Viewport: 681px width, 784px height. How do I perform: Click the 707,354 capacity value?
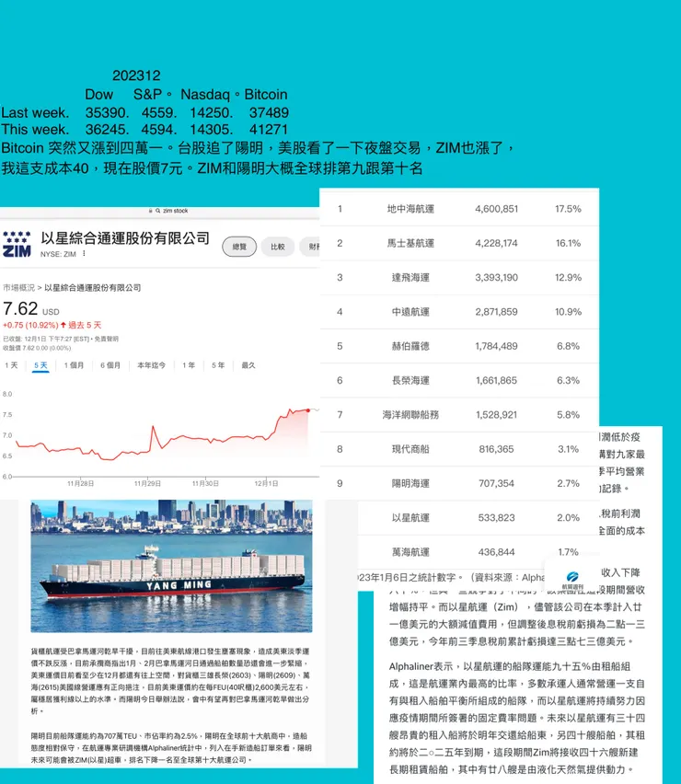[x=497, y=483]
